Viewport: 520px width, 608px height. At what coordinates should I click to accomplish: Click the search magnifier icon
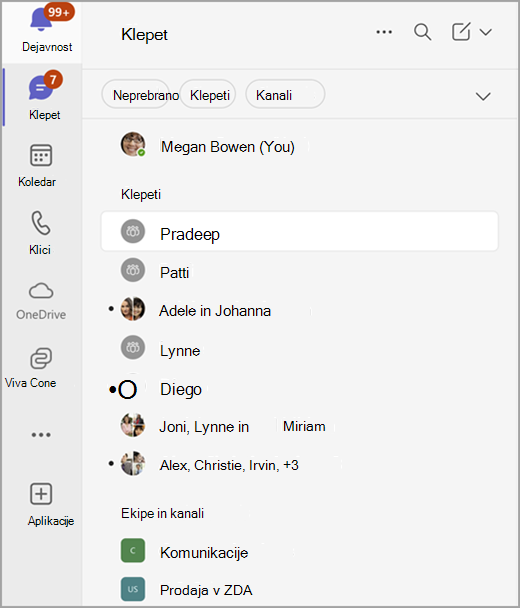click(422, 32)
